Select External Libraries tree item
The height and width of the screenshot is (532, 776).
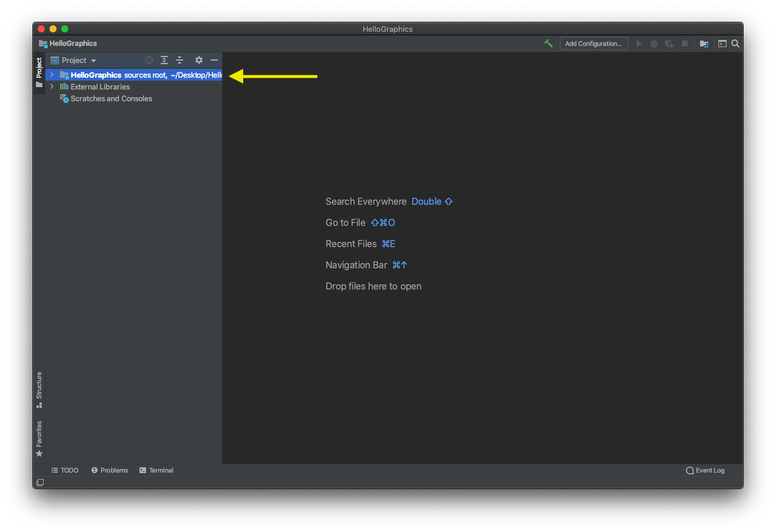point(100,87)
